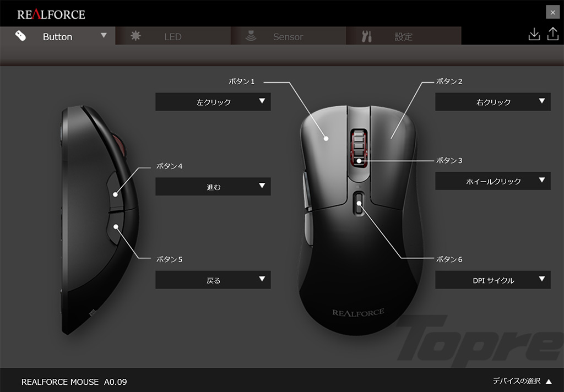Open the 戻る dropdown for ボタン5
564x392 pixels.
213,280
